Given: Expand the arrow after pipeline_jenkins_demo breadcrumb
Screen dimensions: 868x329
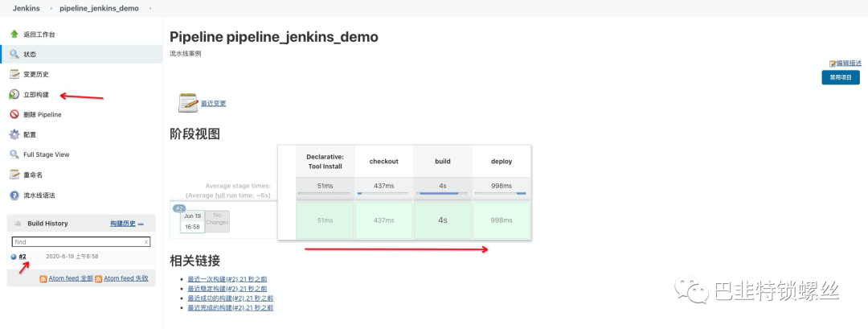Looking at the screenshot, I should tap(149, 8).
